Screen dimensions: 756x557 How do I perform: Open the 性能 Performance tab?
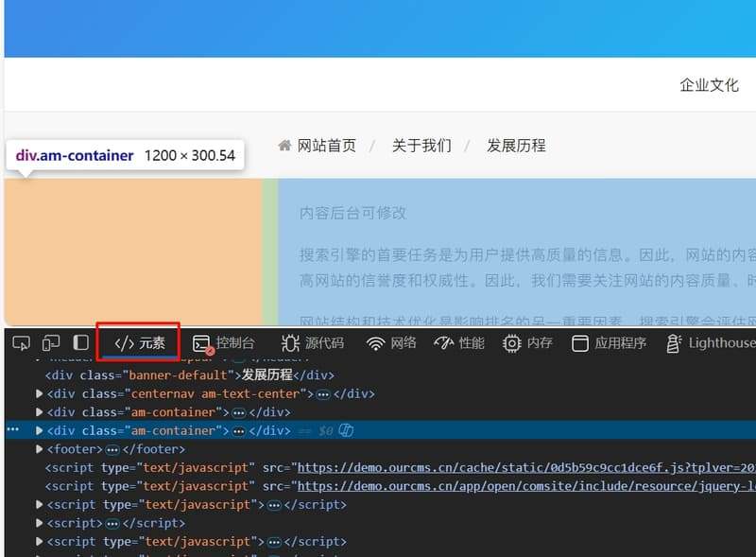point(459,343)
